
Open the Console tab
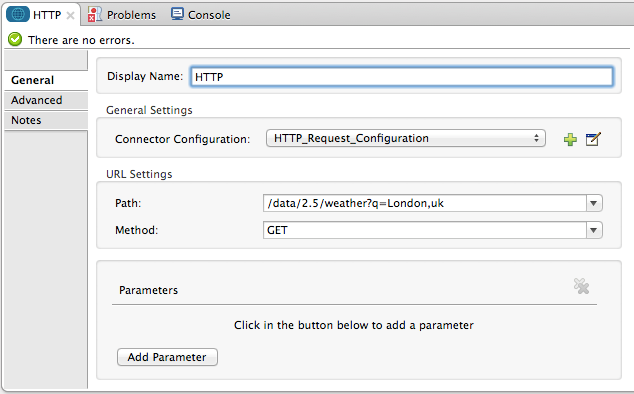coord(201,15)
